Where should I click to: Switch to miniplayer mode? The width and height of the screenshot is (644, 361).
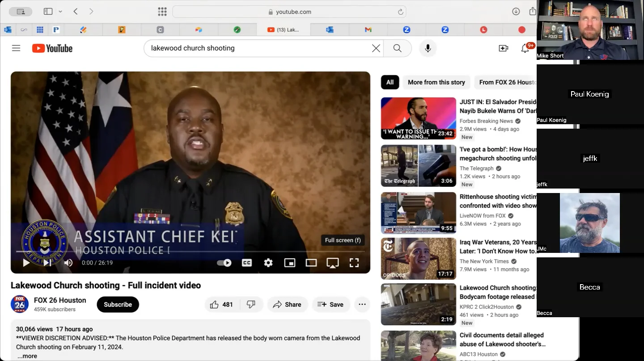[x=290, y=263]
